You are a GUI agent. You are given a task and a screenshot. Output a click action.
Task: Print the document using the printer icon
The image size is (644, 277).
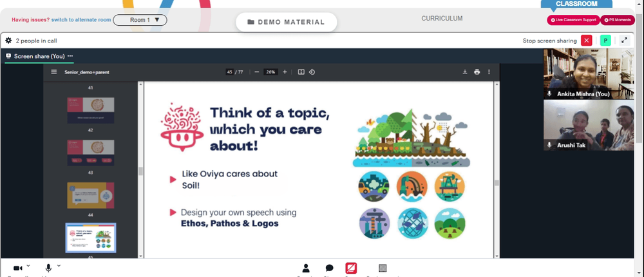[477, 72]
